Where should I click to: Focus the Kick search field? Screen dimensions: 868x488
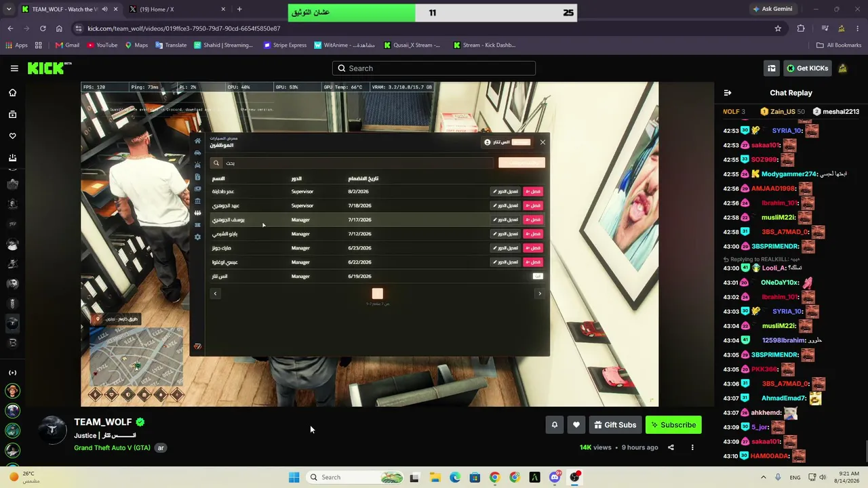[x=434, y=68]
